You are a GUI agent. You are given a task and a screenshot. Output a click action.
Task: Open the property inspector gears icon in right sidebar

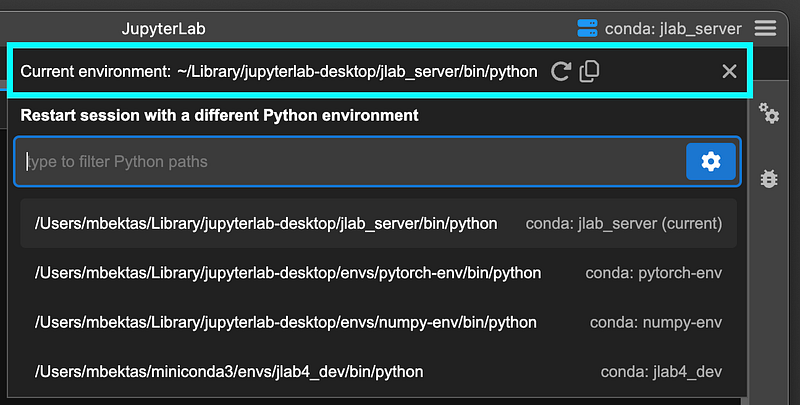768,113
